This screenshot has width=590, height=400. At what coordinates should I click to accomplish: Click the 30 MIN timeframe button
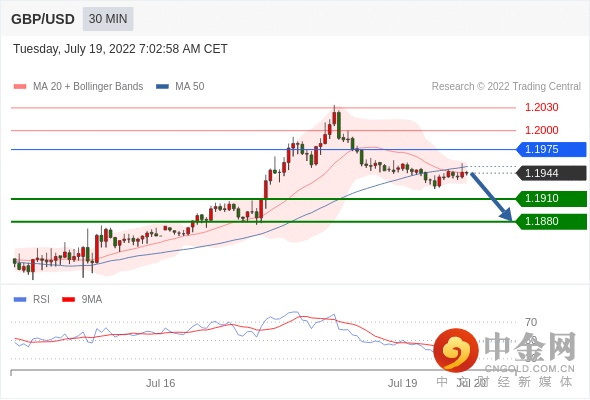click(108, 19)
